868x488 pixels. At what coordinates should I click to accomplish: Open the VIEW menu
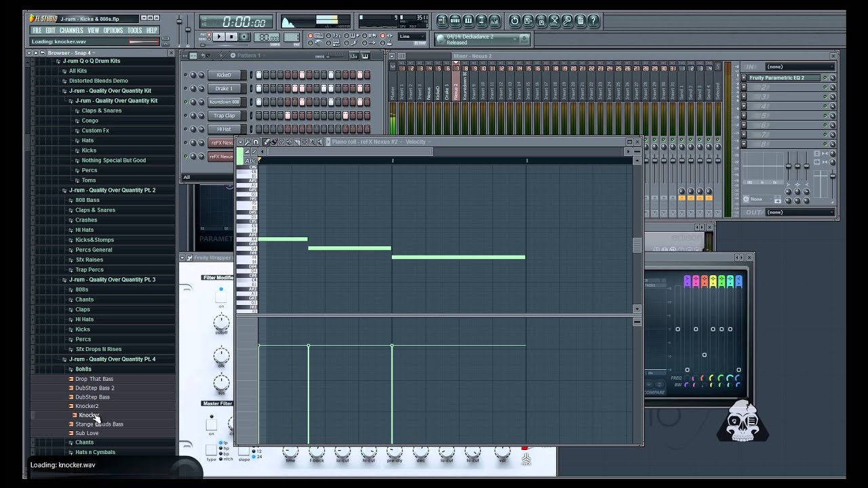(93, 30)
